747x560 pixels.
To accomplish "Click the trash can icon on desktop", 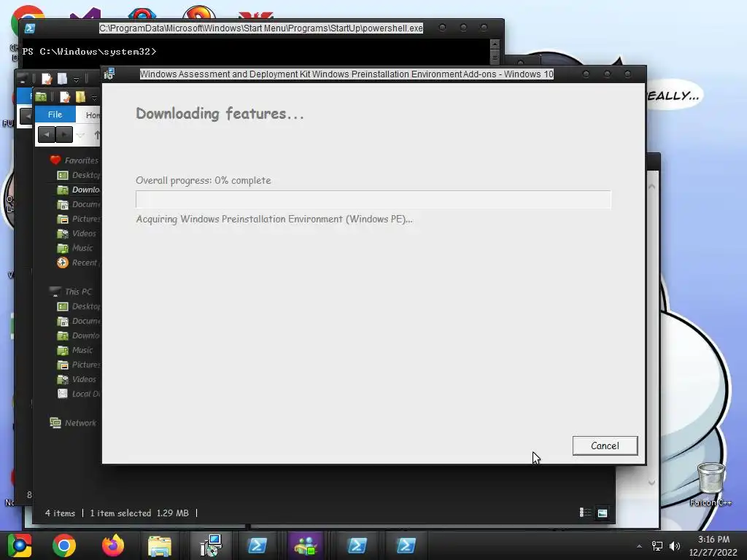I will coord(711,478).
